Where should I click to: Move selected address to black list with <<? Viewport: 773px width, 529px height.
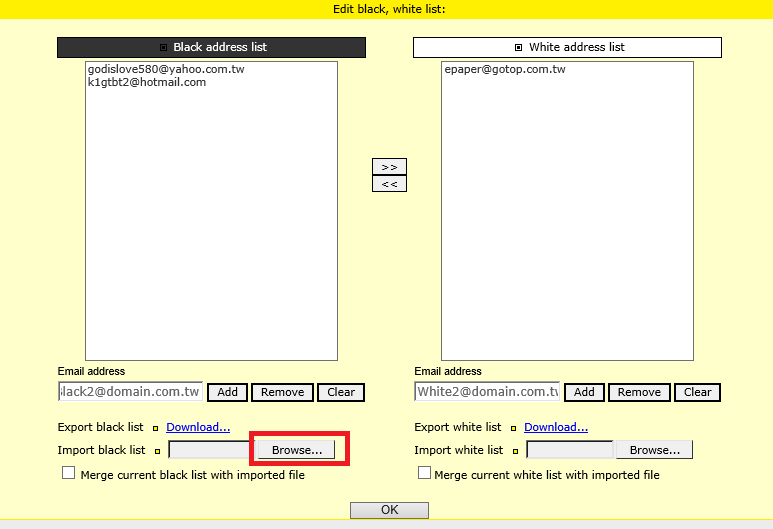[389, 183]
